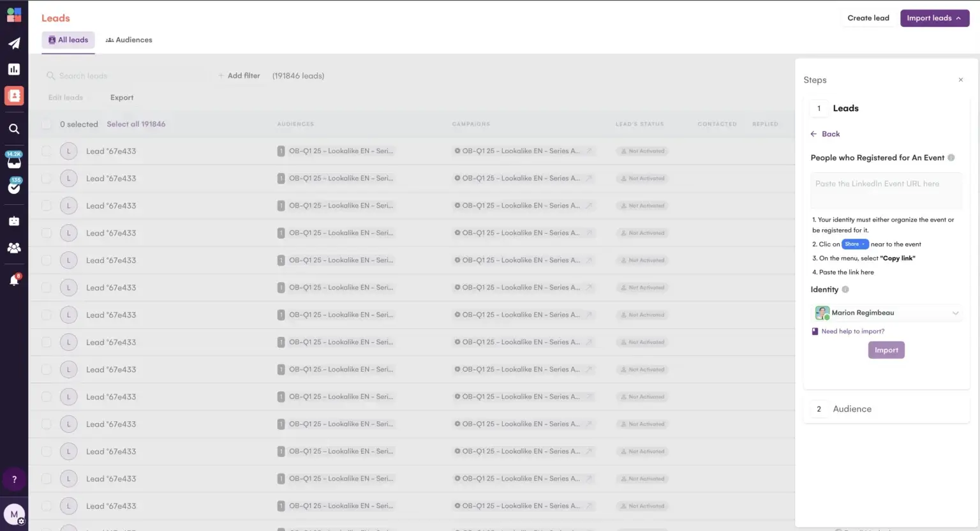Collapse step 1 Leads
The image size is (980, 531).
[887, 108]
